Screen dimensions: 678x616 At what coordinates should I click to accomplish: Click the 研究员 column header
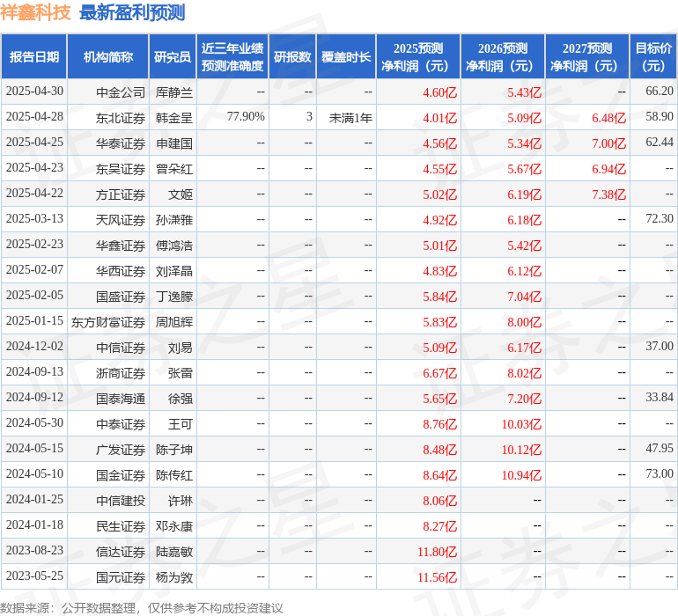pyautogui.click(x=173, y=56)
